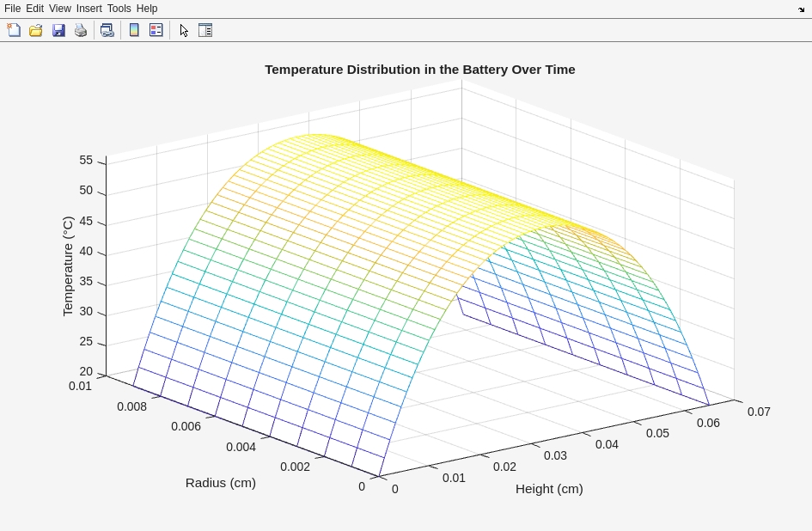Open the Help menu

click(147, 9)
